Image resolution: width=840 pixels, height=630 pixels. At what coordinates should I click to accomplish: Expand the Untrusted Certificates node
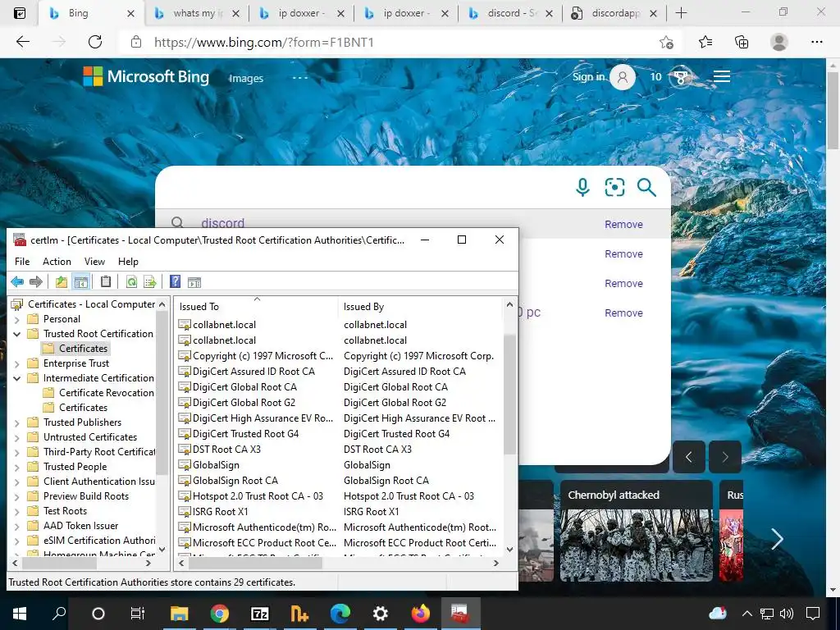click(x=16, y=438)
